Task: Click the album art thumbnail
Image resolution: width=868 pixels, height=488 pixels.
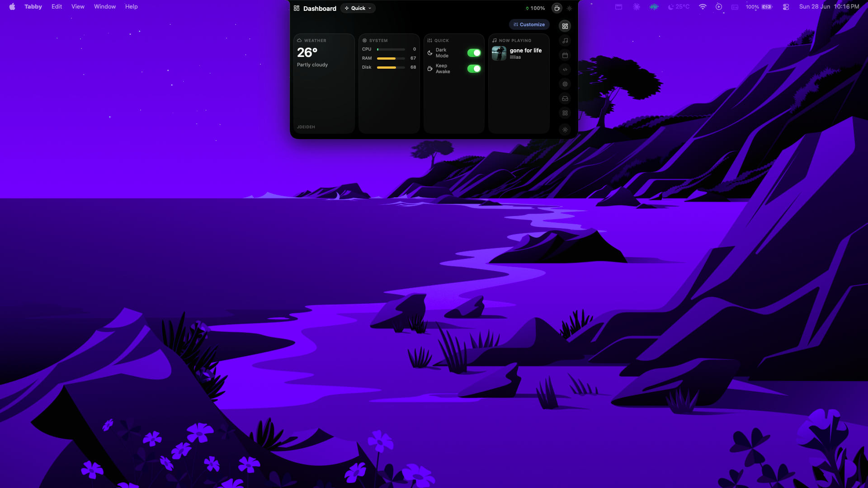Action: [x=499, y=53]
